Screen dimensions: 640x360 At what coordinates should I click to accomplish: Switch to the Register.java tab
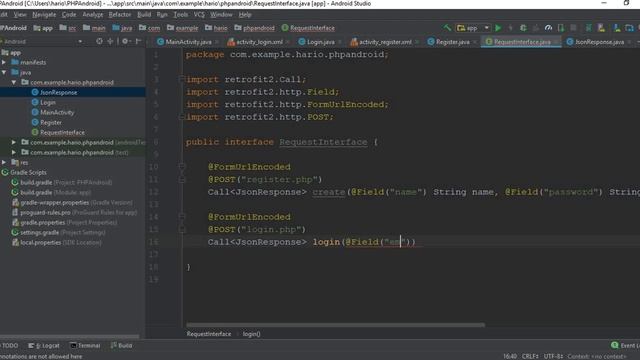452,42
